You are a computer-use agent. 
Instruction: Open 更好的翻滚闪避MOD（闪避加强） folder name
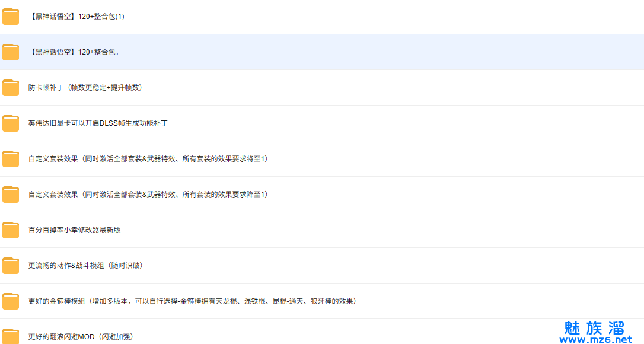pos(81,337)
